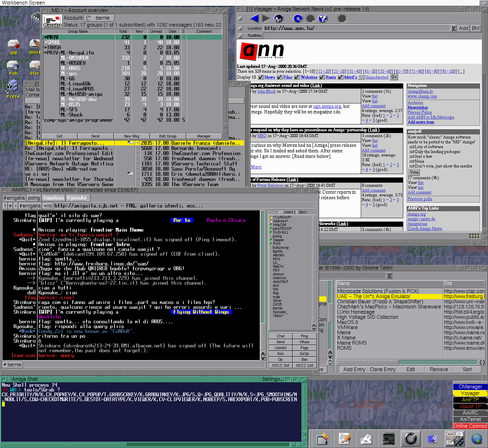Image resolution: width=488 pixels, height=448 pixels.
Task: Launch the Mac face emulator dock icon
Action: point(433,439)
